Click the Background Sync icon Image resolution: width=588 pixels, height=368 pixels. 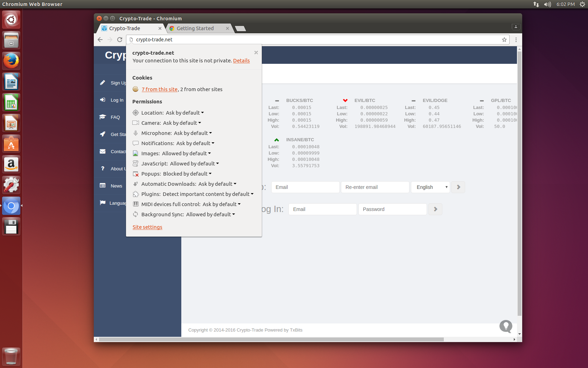point(135,214)
